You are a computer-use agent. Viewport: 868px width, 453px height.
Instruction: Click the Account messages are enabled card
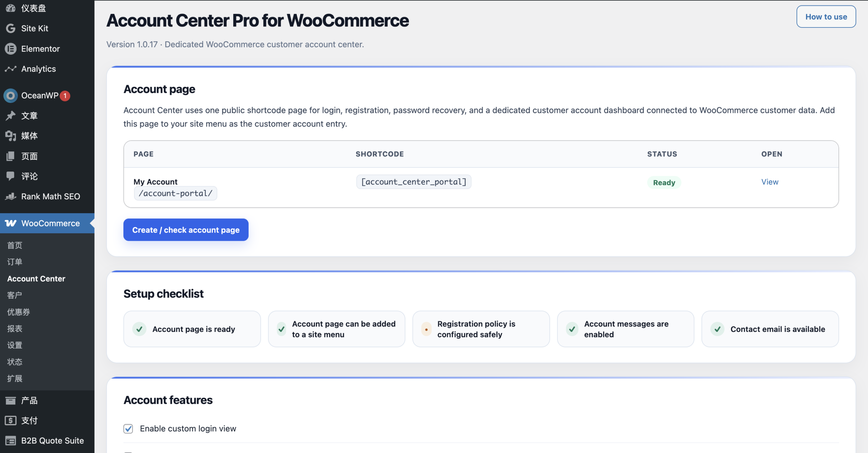[626, 329]
